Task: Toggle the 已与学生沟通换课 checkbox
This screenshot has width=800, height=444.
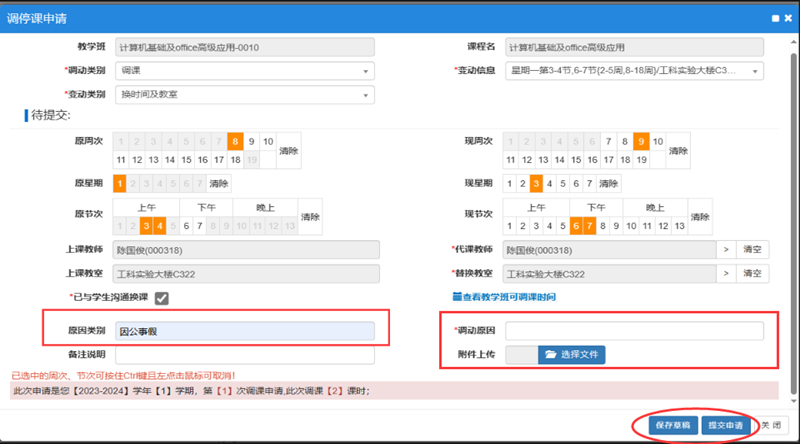Action: [161, 298]
